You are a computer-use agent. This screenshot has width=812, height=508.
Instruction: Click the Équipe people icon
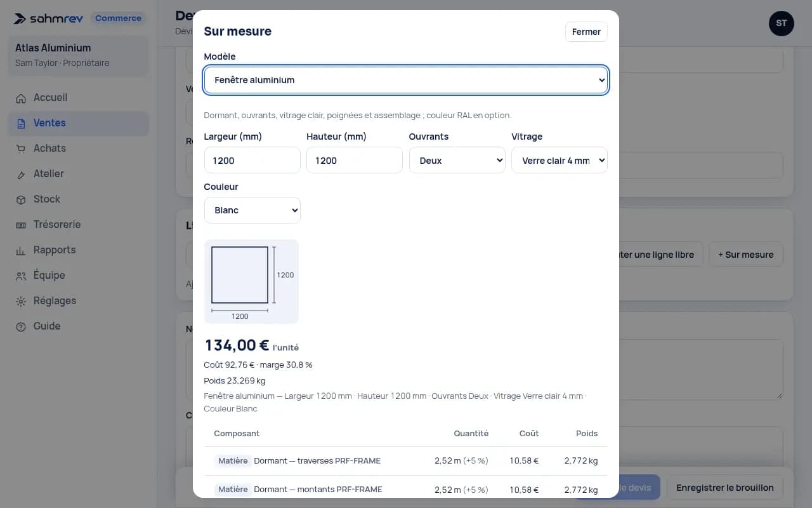tap(22, 276)
